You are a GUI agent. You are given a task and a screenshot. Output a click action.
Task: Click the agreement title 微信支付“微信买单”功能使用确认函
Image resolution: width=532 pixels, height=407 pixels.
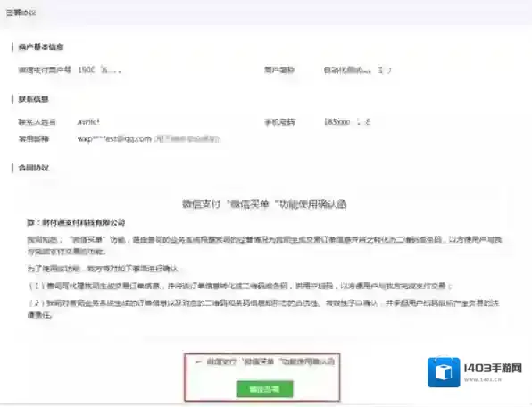coord(264,203)
